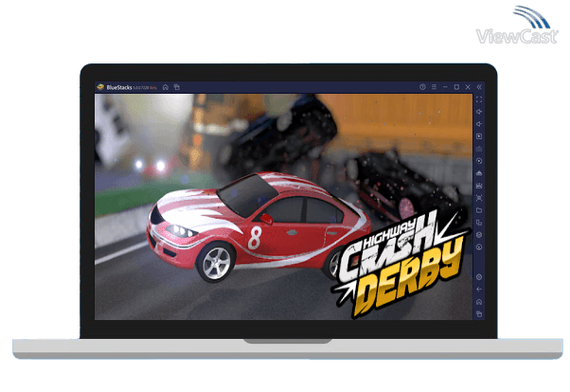The height and width of the screenshot is (392, 570).
Task: Open the BlueStacks help question-mark icon
Action: point(422,87)
